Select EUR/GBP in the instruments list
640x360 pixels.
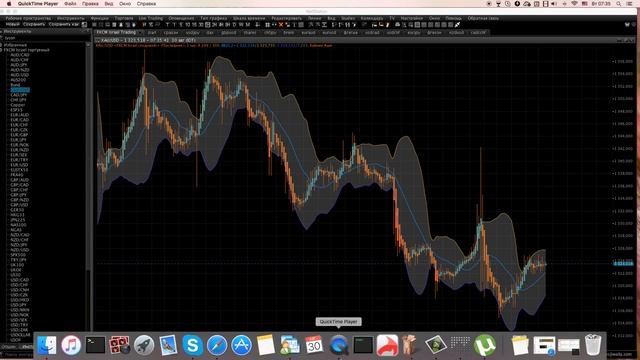pos(20,135)
